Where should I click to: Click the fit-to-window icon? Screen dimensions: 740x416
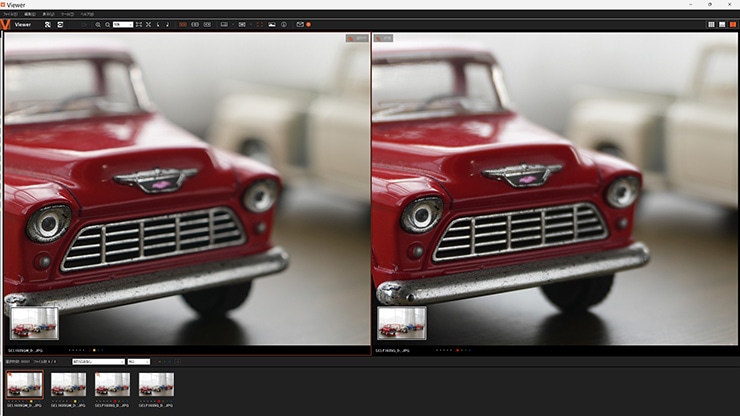(x=139, y=25)
